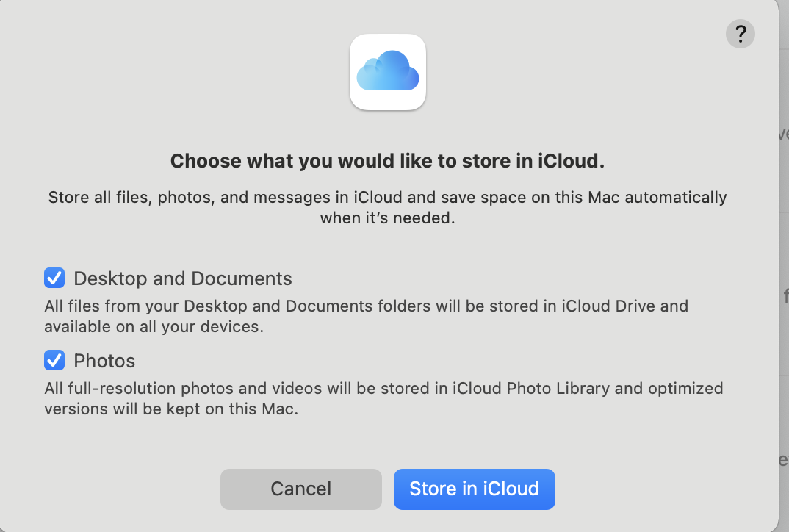Get help about iCloud storage options
This screenshot has height=532, width=789.
point(740,34)
